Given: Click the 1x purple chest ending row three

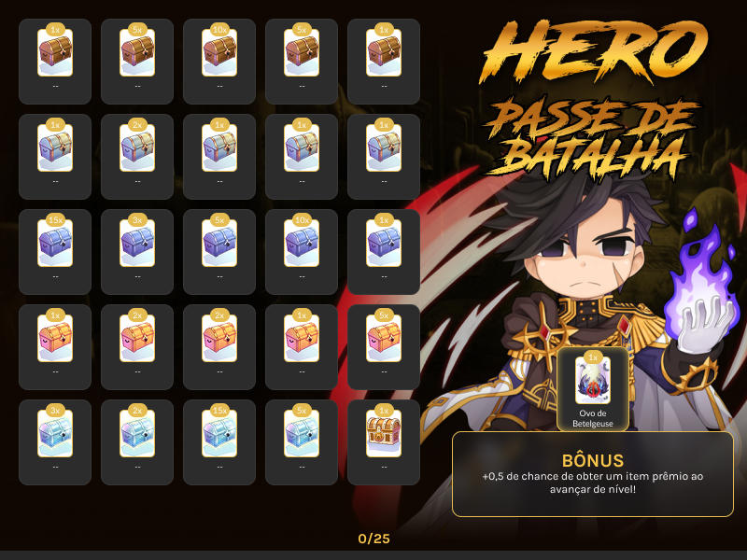Looking at the screenshot, I should [x=384, y=252].
